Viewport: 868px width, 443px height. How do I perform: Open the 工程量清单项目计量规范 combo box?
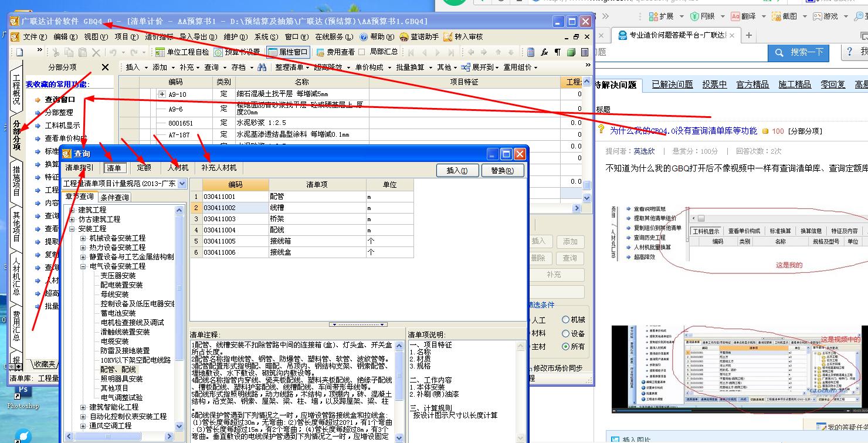tap(125, 184)
